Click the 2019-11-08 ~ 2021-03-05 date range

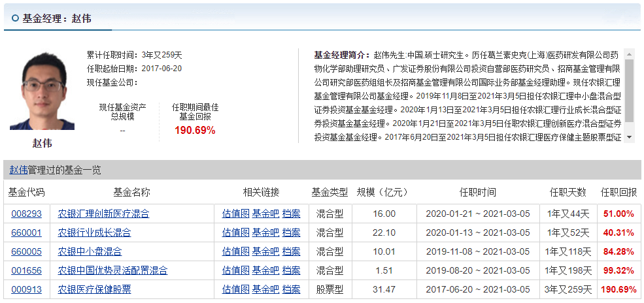coord(478,251)
